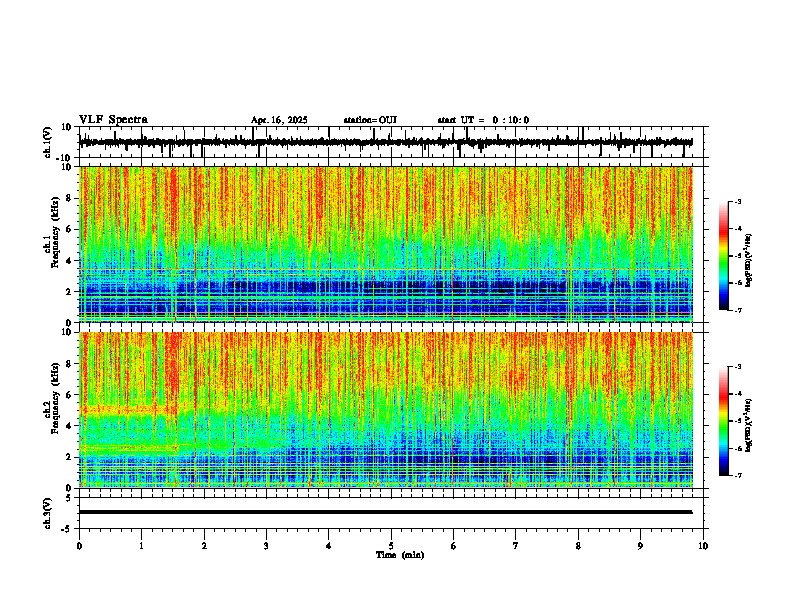Click the ch.1(V) waveform axis label

[48, 142]
